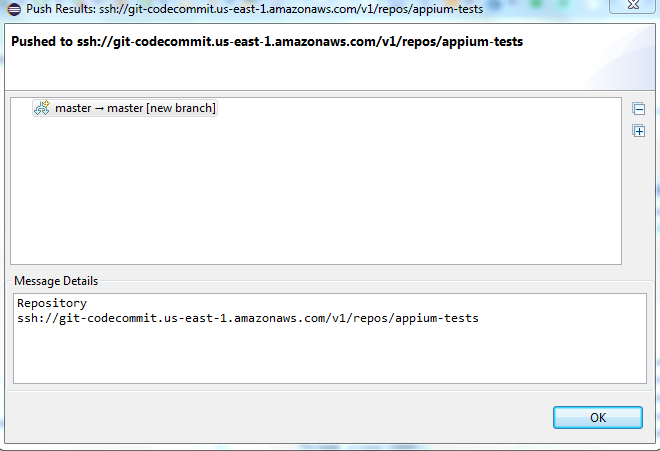
Task: Click the word Repository in Message Details
Action: (x=52, y=303)
